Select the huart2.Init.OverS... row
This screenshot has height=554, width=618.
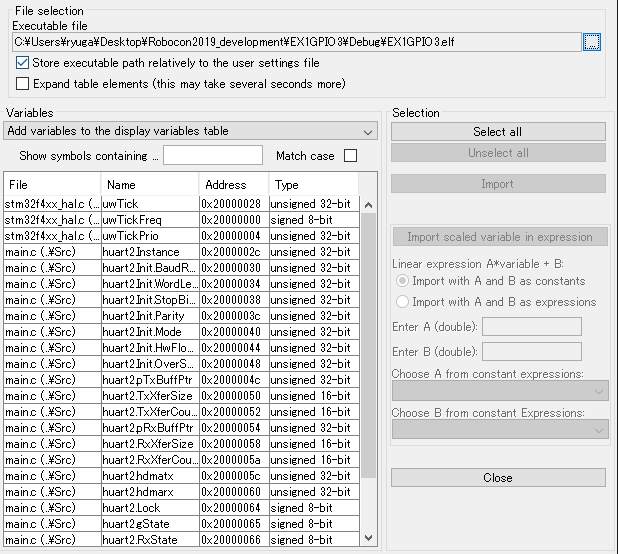[x=182, y=364]
